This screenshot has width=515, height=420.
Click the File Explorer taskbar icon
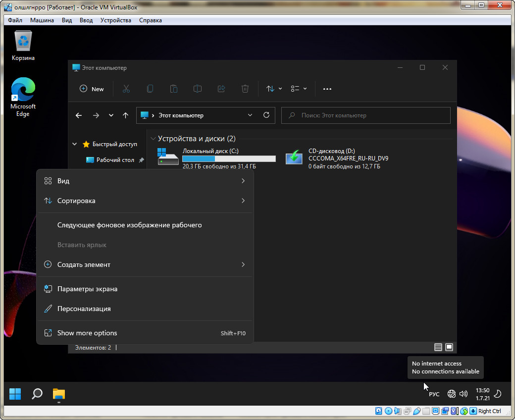59,394
